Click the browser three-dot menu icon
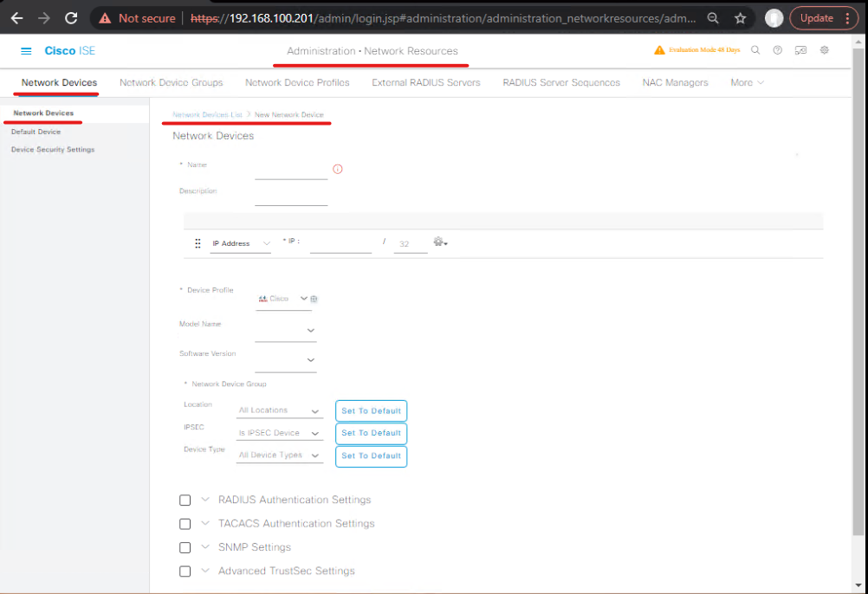The image size is (868, 594). click(x=847, y=18)
